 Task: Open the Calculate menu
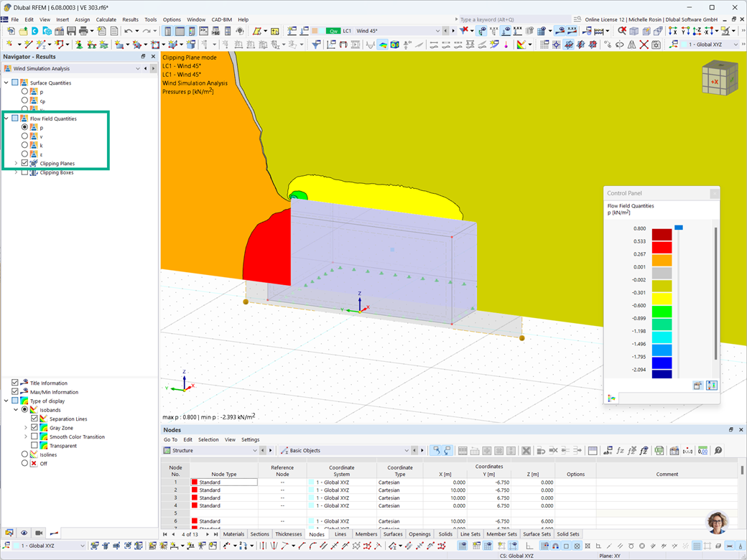point(106,19)
